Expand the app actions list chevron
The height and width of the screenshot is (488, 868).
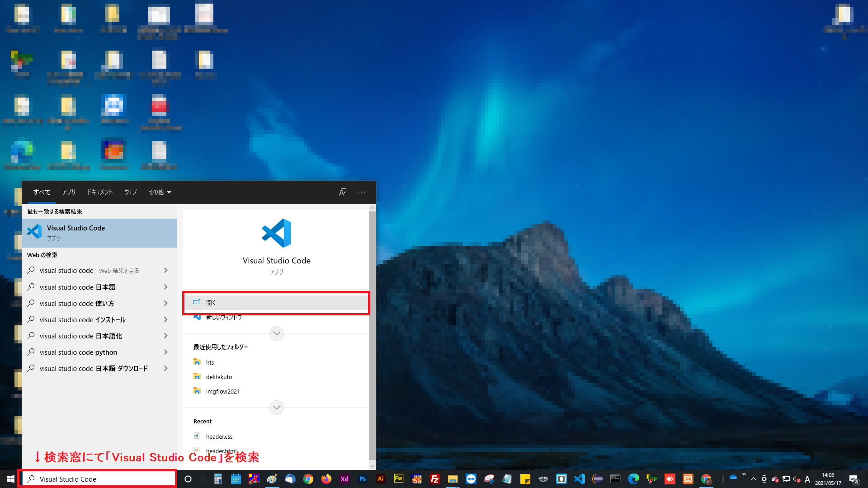[x=277, y=333]
